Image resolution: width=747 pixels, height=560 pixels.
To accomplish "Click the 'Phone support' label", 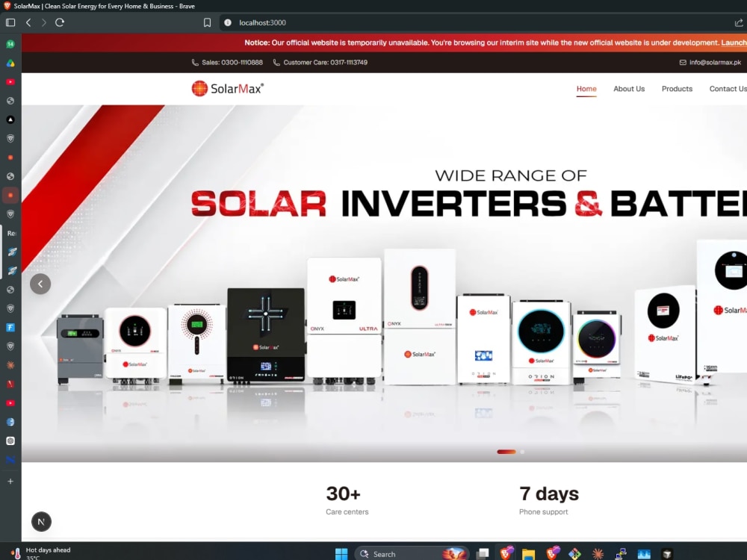I will point(544,512).
